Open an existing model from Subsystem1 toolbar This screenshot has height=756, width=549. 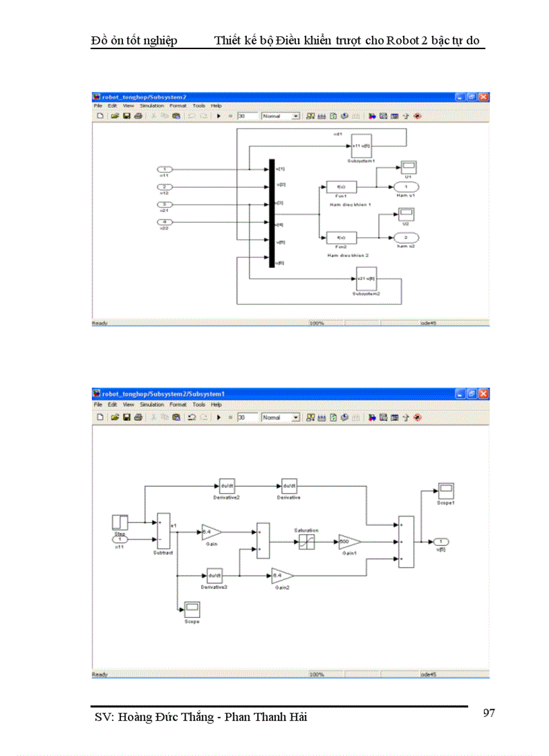click(x=115, y=416)
